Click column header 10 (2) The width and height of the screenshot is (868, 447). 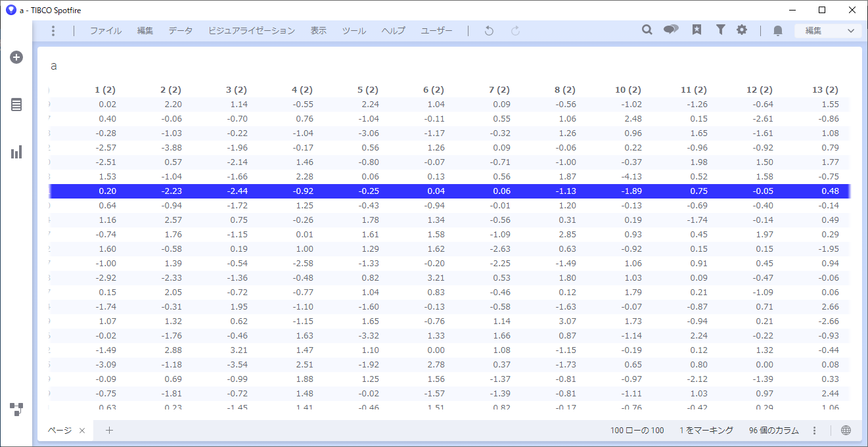click(x=628, y=90)
